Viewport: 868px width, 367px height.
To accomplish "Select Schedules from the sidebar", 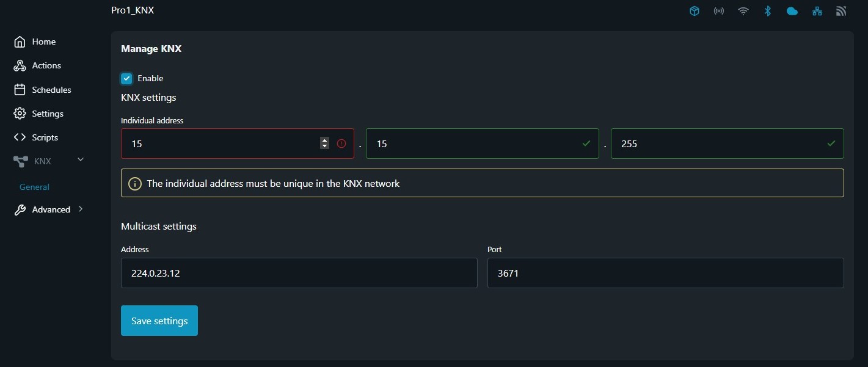I will coord(51,89).
